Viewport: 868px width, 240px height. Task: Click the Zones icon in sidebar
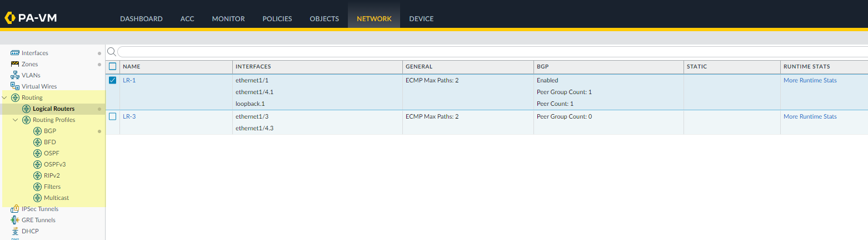(x=15, y=64)
